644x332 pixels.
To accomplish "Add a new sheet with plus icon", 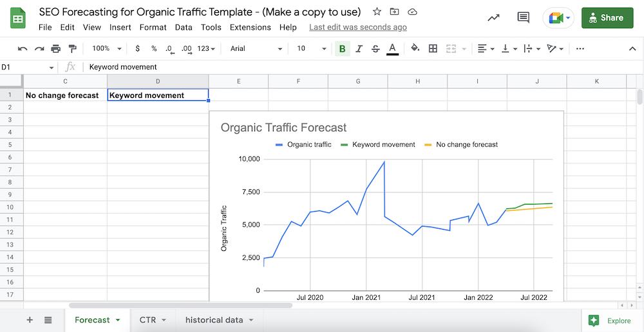I will (30, 320).
